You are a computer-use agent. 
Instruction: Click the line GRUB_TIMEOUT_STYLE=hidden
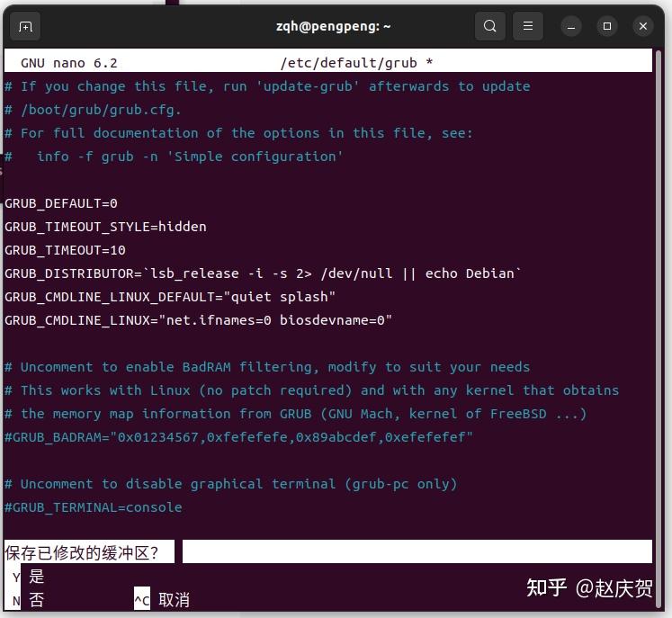click(x=105, y=227)
